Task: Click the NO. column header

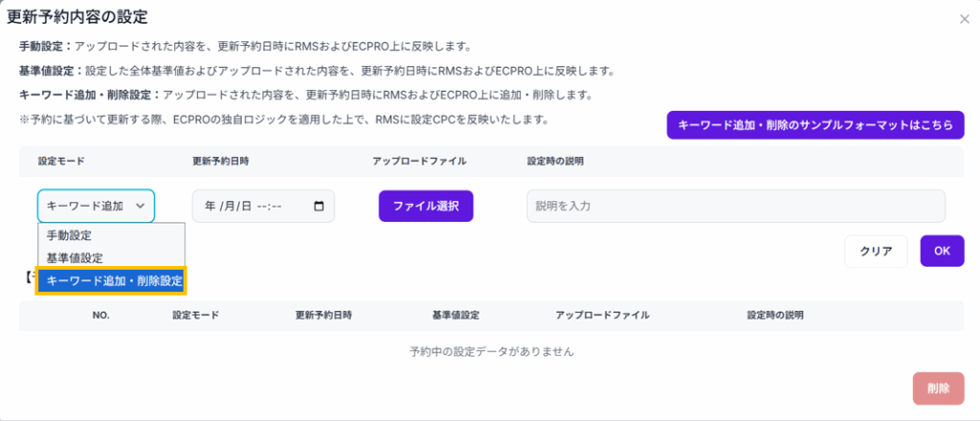Action: click(102, 315)
